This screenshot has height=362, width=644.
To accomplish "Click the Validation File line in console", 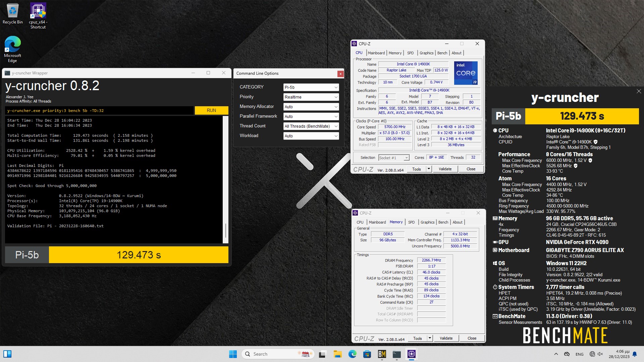I will pyautogui.click(x=55, y=226).
